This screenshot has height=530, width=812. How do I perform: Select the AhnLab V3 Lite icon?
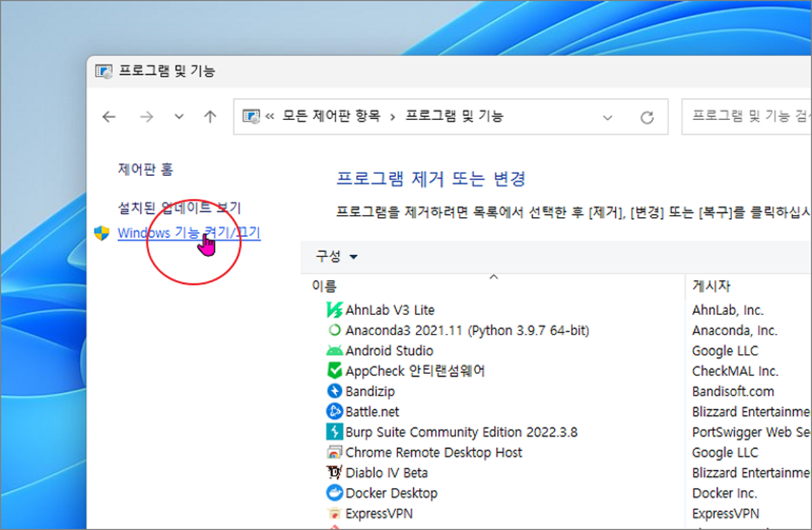coord(335,310)
